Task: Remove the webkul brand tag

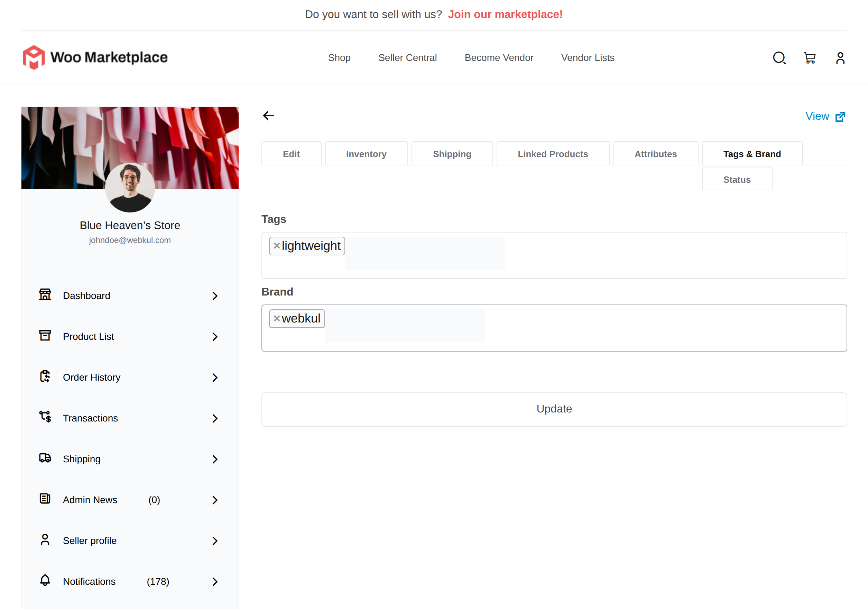Action: [x=277, y=318]
